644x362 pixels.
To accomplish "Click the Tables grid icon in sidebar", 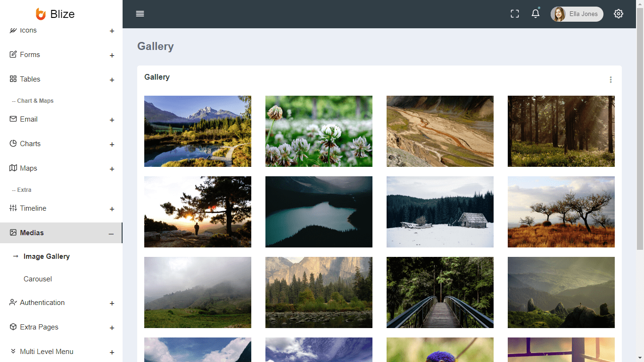I will click(x=13, y=79).
